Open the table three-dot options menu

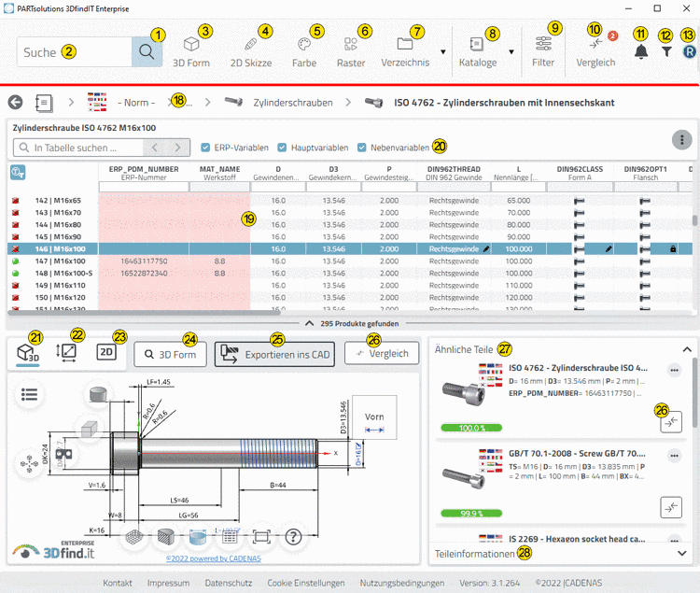[x=681, y=140]
